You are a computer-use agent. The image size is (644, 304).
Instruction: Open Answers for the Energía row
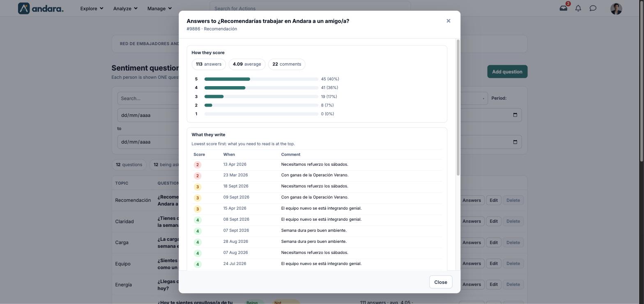click(471, 284)
